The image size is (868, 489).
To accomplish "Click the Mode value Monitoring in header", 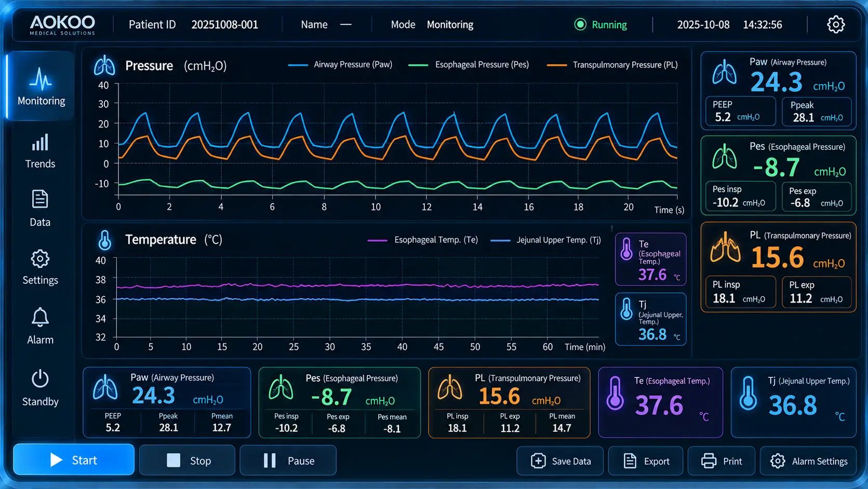I will 450,24.
